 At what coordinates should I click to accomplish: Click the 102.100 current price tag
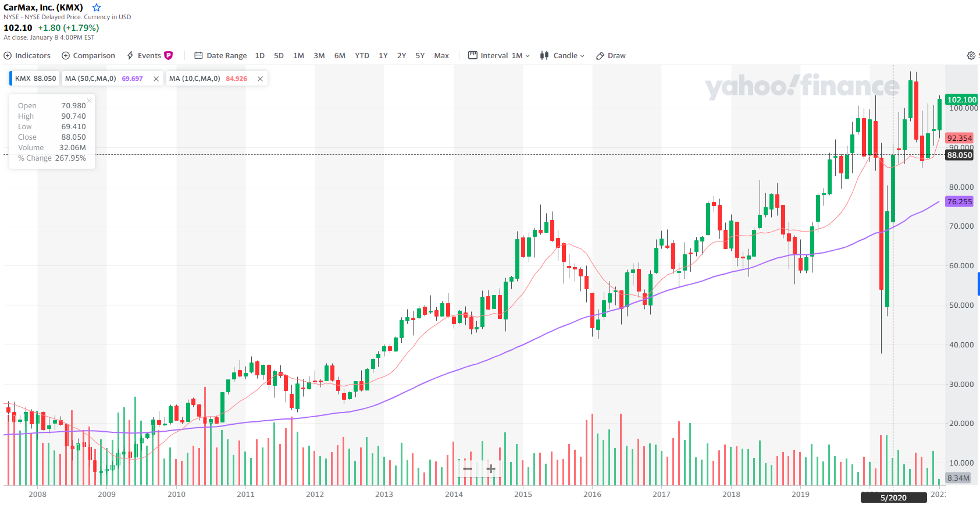(x=962, y=100)
